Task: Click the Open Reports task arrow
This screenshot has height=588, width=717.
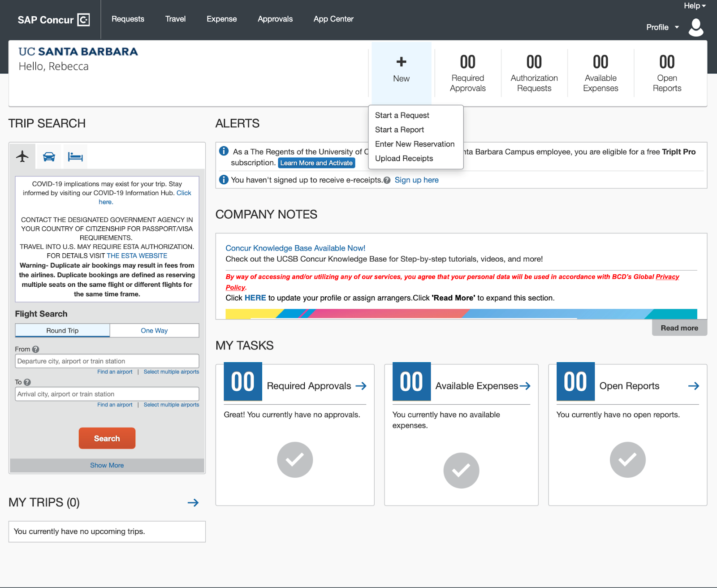Action: (694, 386)
